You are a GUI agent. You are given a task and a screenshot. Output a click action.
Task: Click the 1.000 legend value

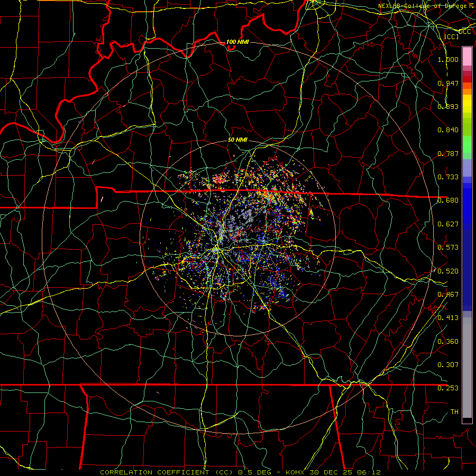(x=448, y=59)
